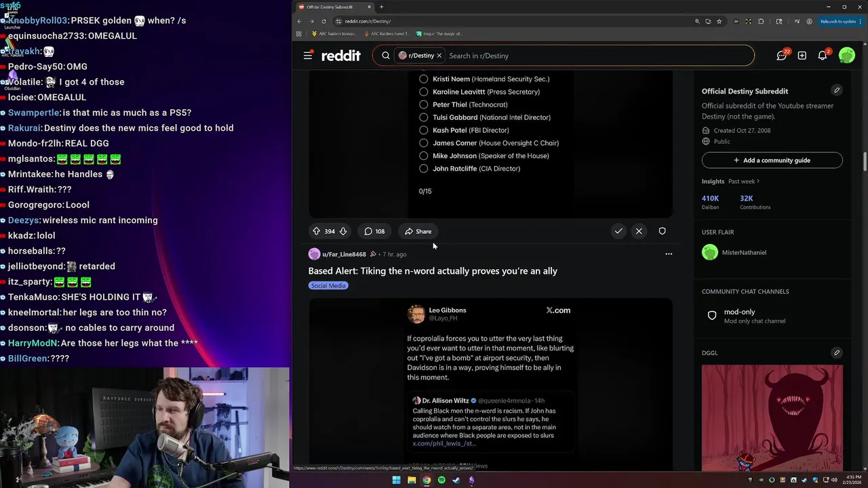This screenshot has height=488, width=868.
Task: Open the Windows Start menu
Action: click(397, 480)
